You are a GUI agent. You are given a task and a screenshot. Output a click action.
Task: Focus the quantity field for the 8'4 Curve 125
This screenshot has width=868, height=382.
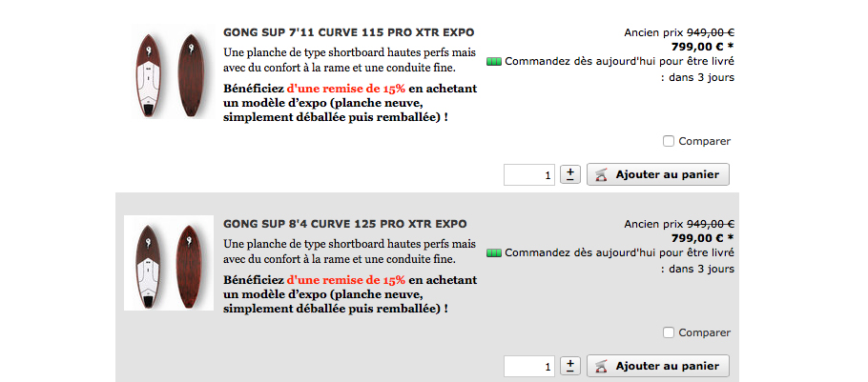tap(529, 366)
